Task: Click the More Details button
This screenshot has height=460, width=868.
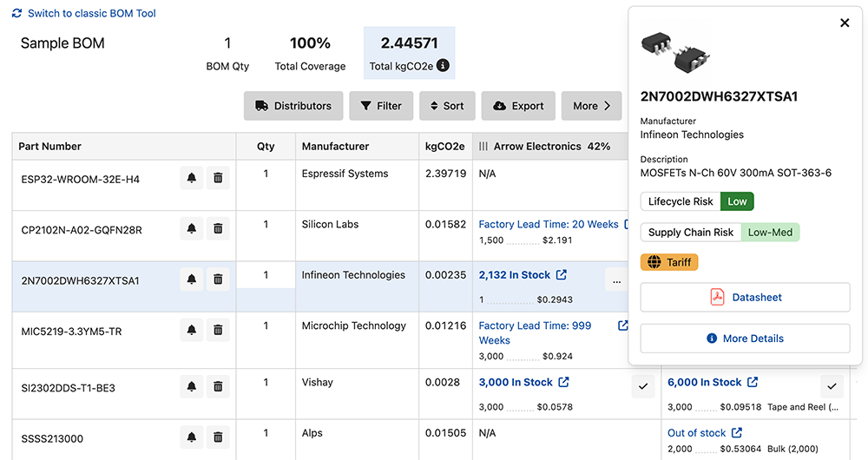Action: coord(745,338)
